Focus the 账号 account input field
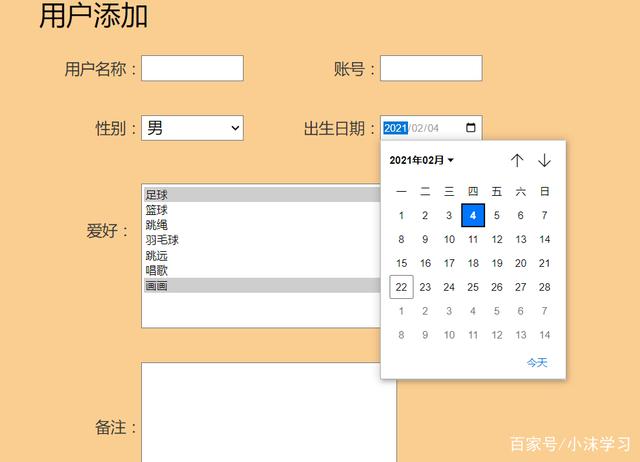The image size is (640, 462). (431, 68)
